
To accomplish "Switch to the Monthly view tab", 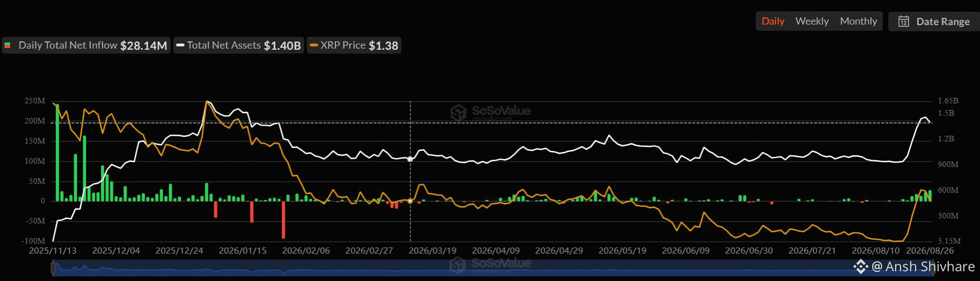I will pos(859,21).
